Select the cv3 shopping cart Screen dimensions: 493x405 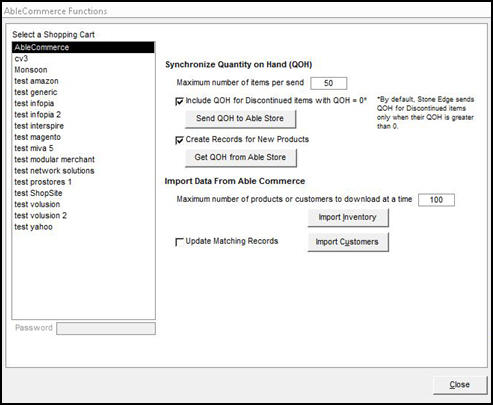tap(83, 59)
